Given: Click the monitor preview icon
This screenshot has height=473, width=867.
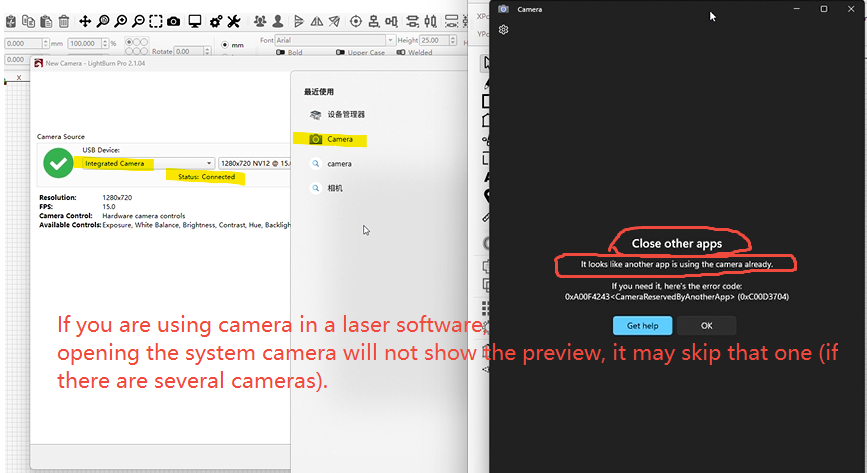Looking at the screenshot, I should (195, 22).
